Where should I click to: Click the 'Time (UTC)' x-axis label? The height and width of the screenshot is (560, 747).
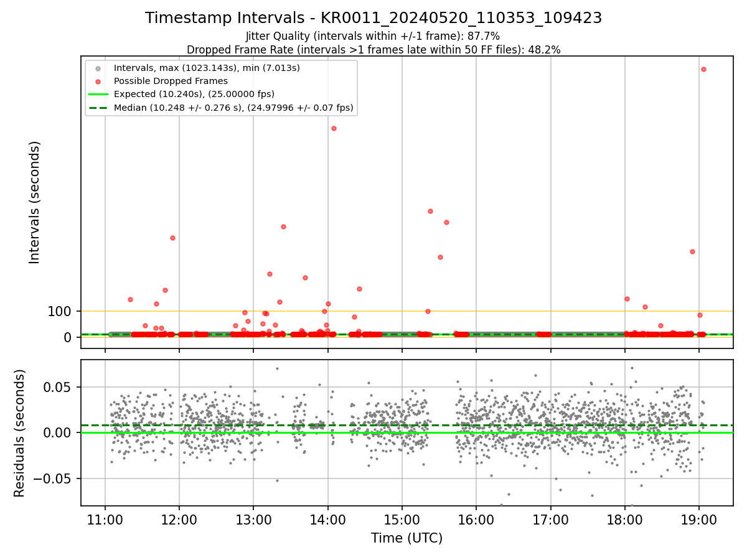coord(407,538)
